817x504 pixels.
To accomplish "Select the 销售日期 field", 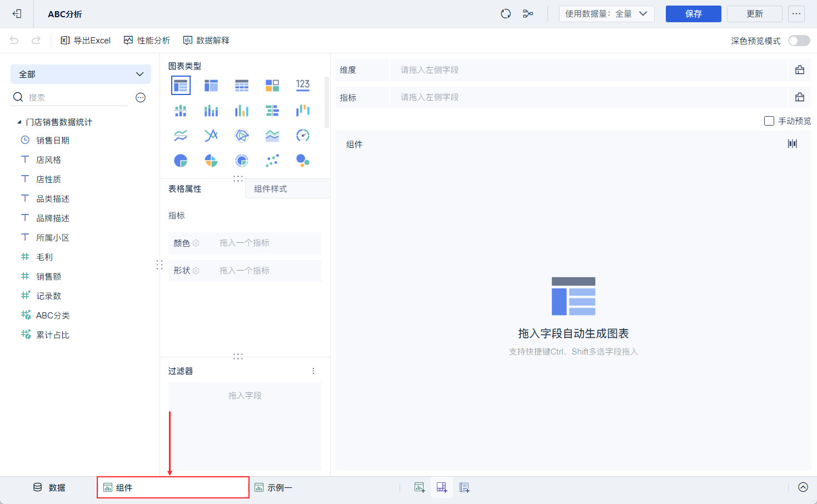I will 53,141.
